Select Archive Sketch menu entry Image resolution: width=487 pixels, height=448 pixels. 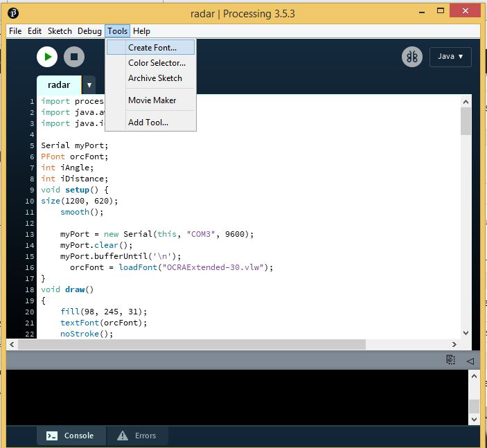[154, 78]
